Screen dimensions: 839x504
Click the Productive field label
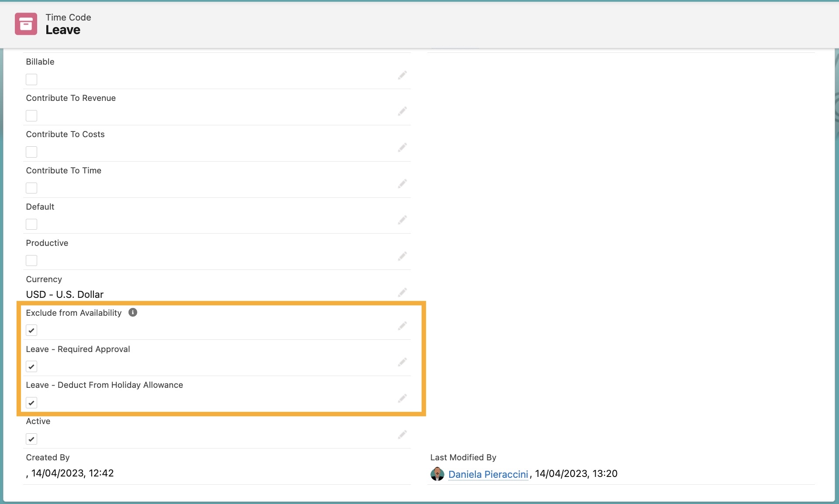[47, 243]
